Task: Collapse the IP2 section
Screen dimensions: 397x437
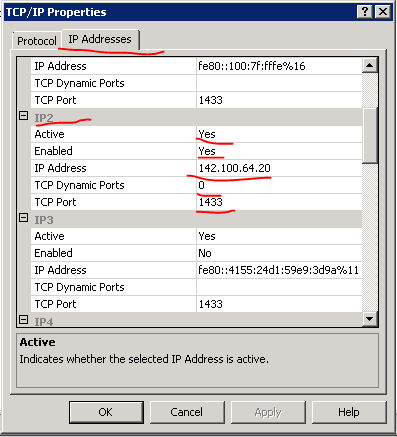Action: [x=23, y=116]
